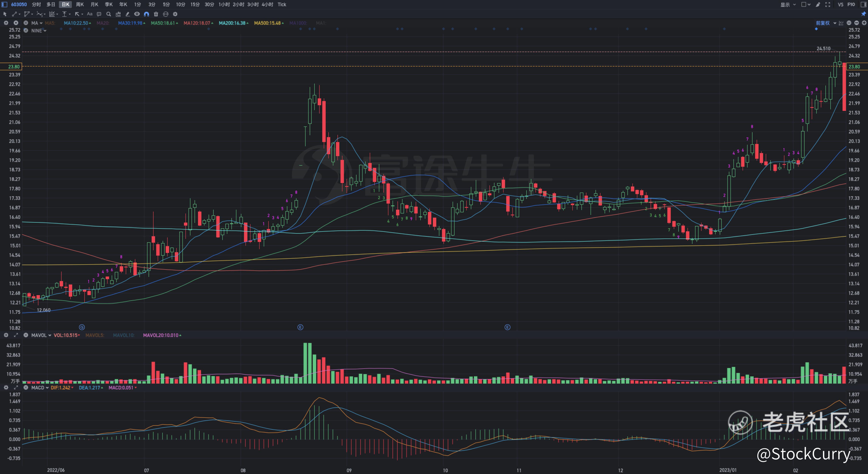The width and height of the screenshot is (868, 474).
Task: Click the VS compare button
Action: click(x=840, y=4)
